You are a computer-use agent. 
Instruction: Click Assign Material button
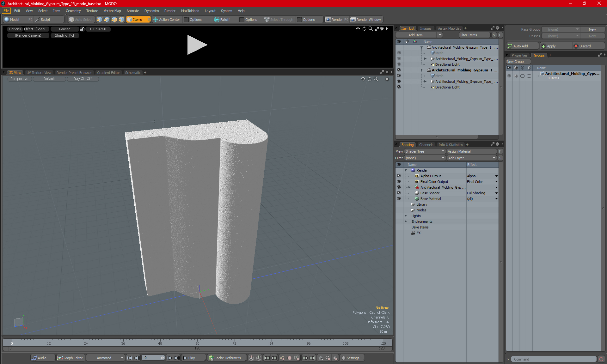pyautogui.click(x=472, y=151)
